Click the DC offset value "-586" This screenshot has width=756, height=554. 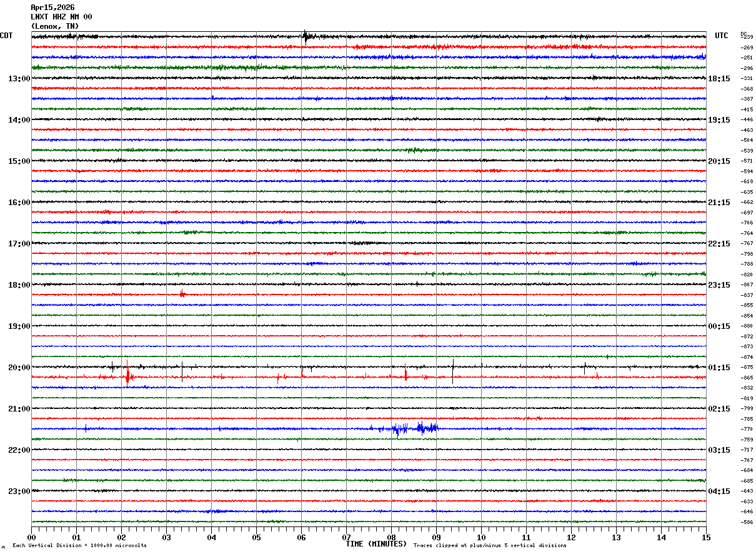(x=747, y=522)
